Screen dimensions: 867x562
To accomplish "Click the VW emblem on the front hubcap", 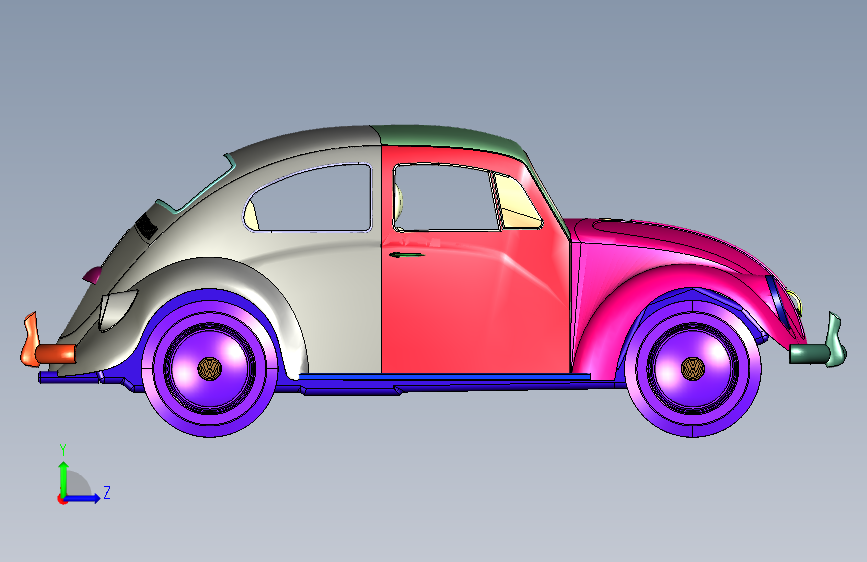I will pos(692,369).
